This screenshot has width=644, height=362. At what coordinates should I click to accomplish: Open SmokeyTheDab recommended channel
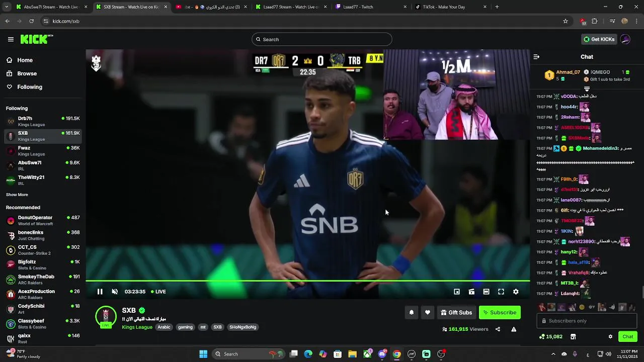tap(43, 280)
